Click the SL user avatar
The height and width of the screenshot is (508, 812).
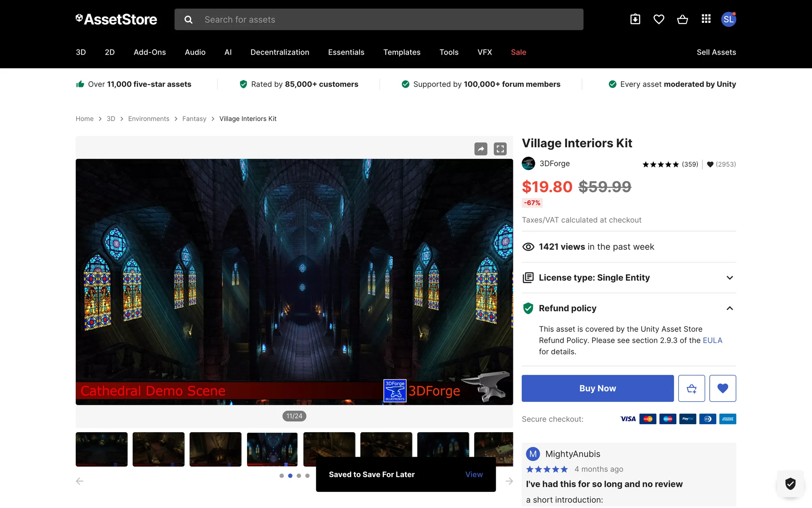click(x=728, y=19)
